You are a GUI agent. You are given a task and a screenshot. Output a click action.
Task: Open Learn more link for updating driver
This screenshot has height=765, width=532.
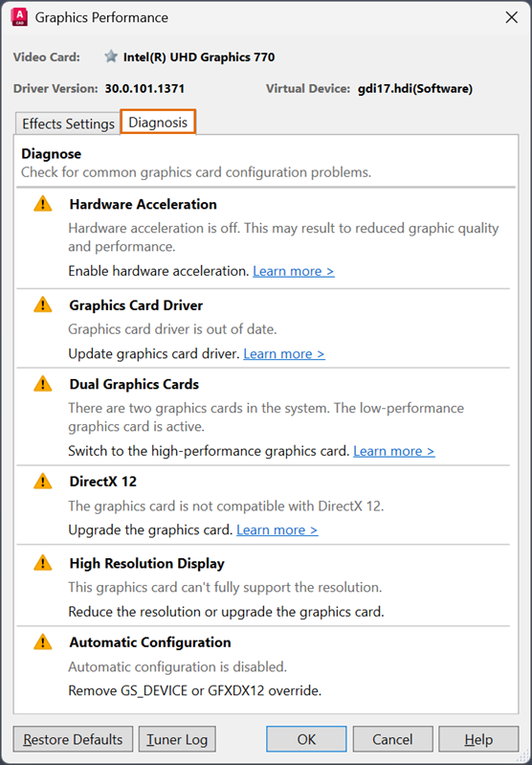coord(284,353)
